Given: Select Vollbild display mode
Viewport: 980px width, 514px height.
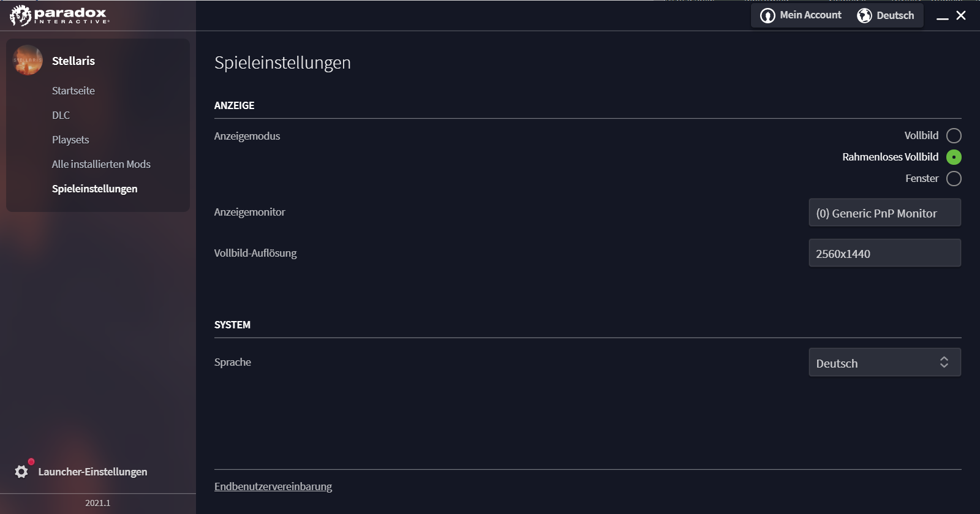Looking at the screenshot, I should [954, 135].
